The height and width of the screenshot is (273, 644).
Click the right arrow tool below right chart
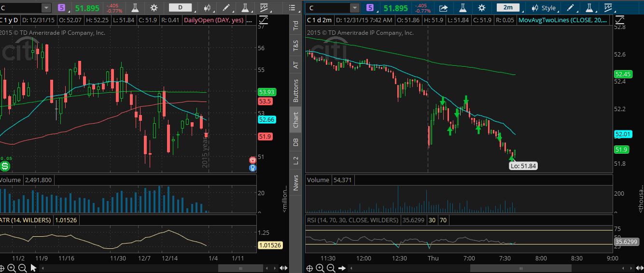(342, 268)
